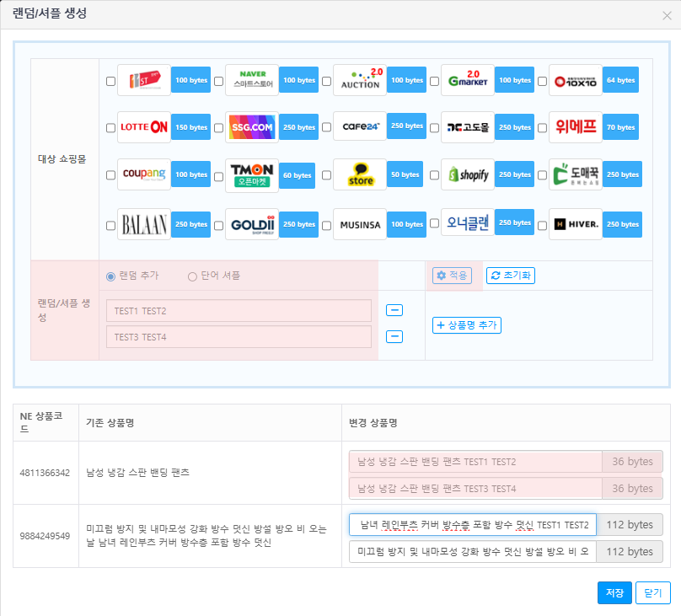The width and height of the screenshot is (681, 616).
Task: Choose the Gmarket 2.0 logo
Action: click(x=468, y=80)
